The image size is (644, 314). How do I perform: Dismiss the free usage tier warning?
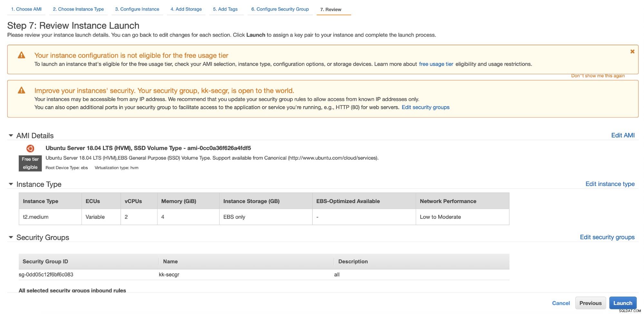(632, 51)
